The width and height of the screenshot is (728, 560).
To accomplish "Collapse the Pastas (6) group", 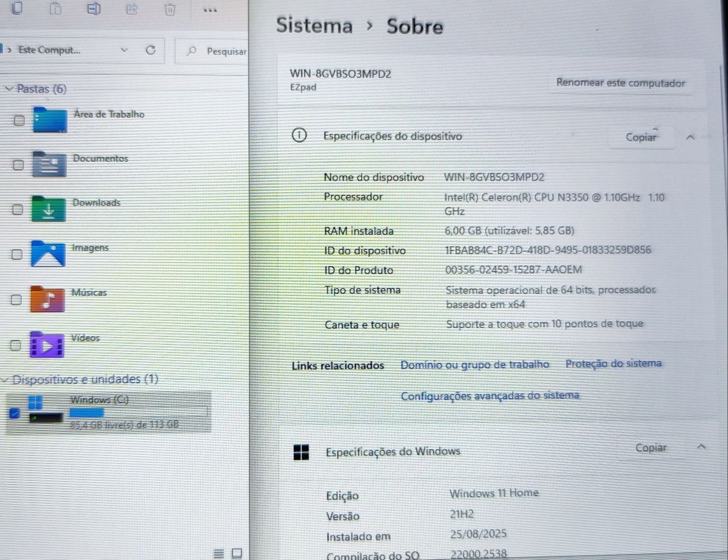I will pos(9,88).
